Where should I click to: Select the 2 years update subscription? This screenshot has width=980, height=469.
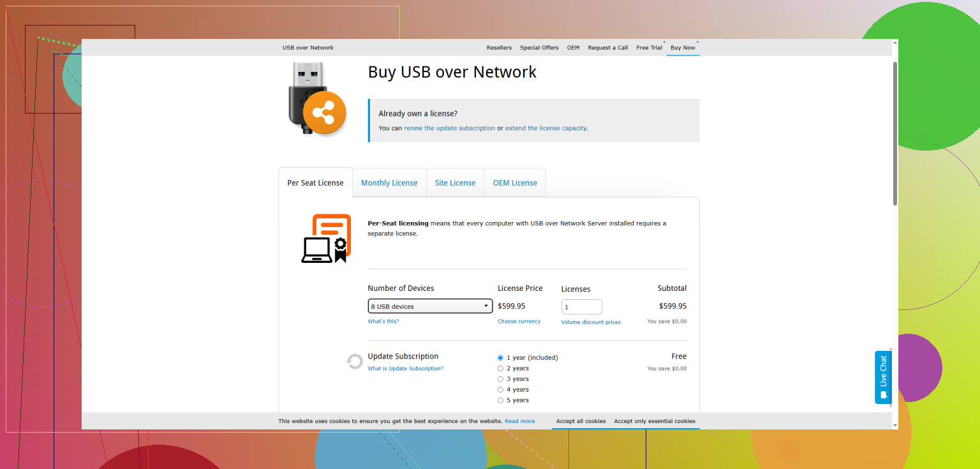[500, 368]
